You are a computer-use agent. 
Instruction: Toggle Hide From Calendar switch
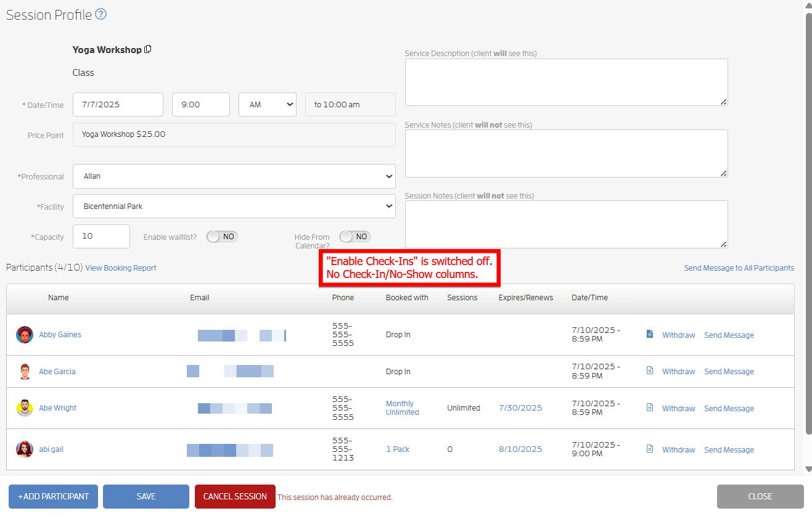point(355,237)
